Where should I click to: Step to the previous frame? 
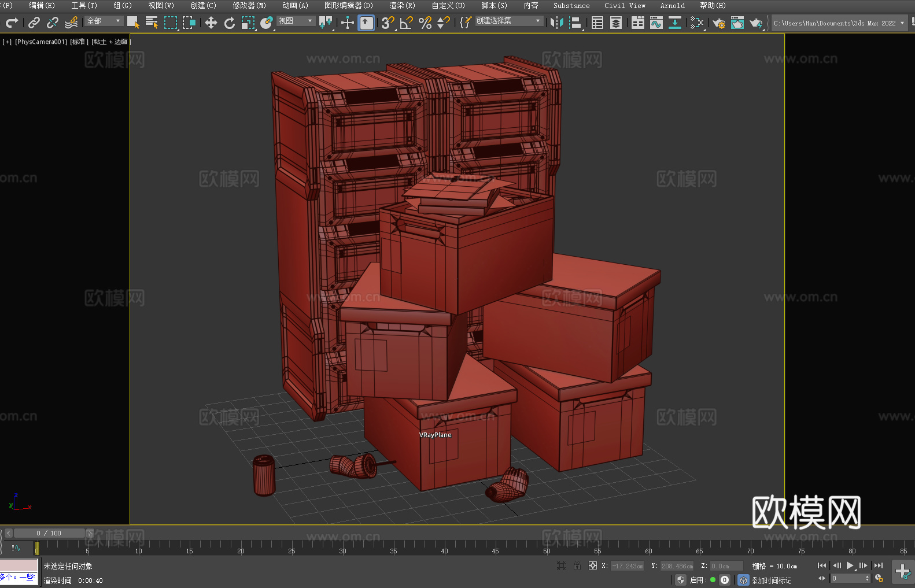837,565
